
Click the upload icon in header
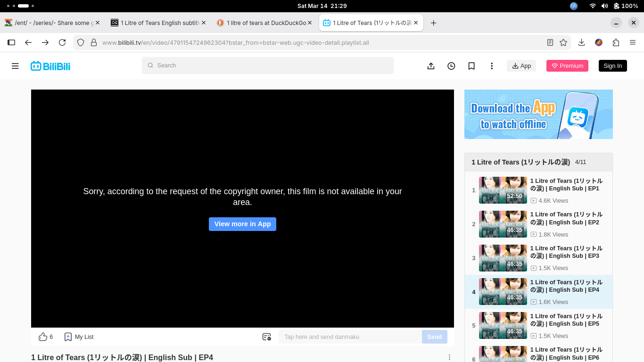pos(430,66)
